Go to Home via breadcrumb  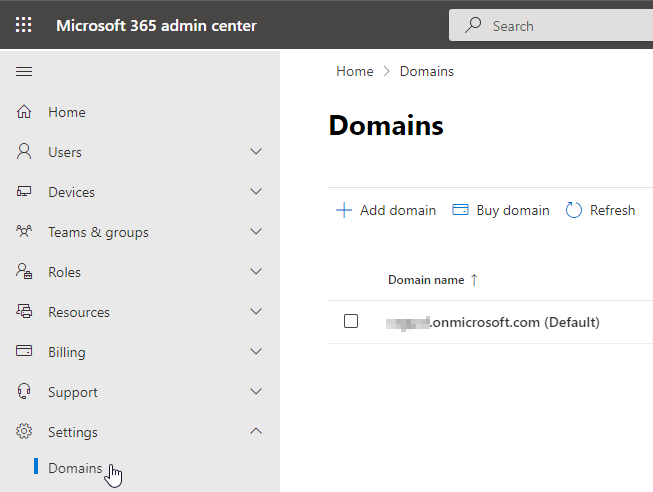(x=355, y=71)
